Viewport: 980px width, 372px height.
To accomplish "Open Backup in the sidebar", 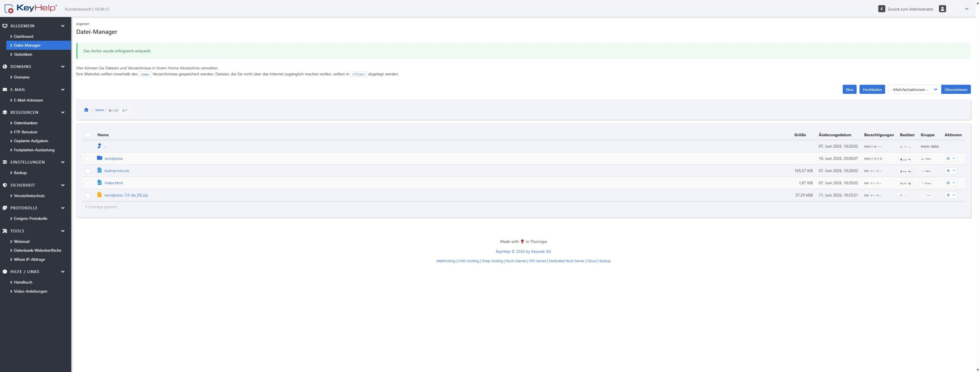I will (x=20, y=172).
